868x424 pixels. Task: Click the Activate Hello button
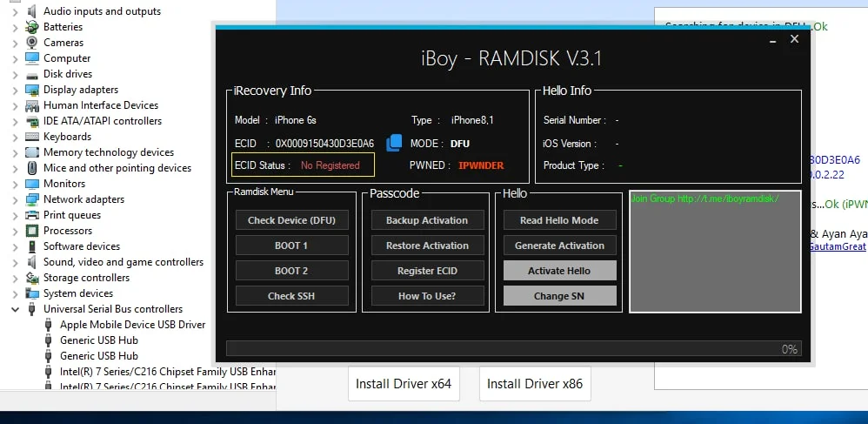(x=559, y=271)
